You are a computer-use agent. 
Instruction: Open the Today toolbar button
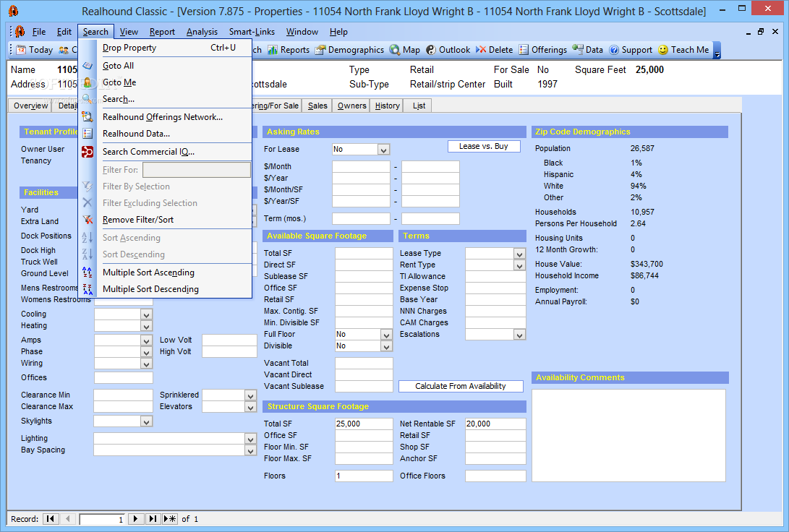35,50
